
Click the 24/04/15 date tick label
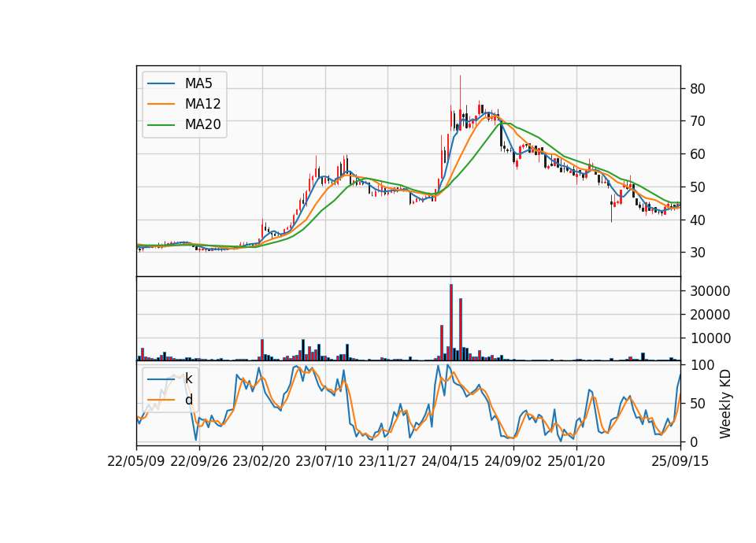pos(450,462)
